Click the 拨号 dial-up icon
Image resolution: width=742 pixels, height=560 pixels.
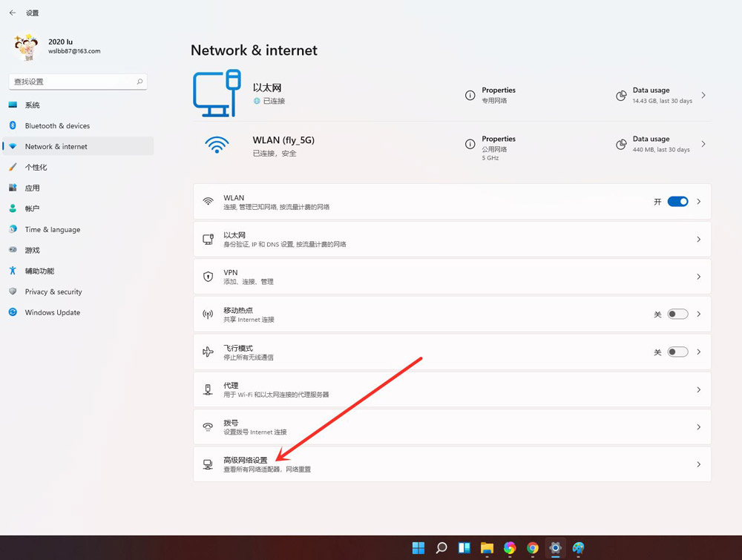point(209,426)
